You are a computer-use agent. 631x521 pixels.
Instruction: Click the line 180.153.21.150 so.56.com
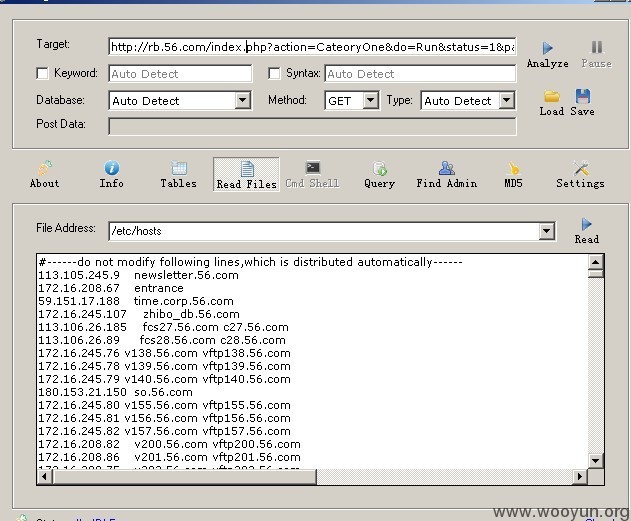pos(115,392)
